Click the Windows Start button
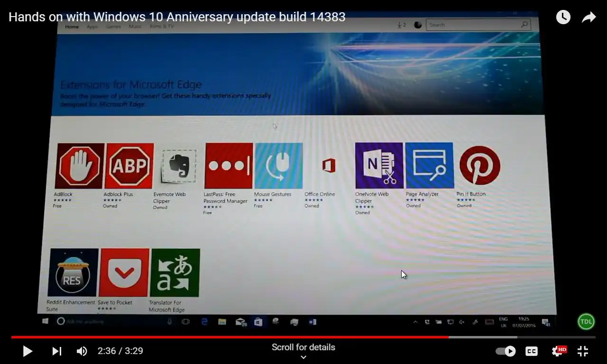The image size is (607, 364). point(46,321)
